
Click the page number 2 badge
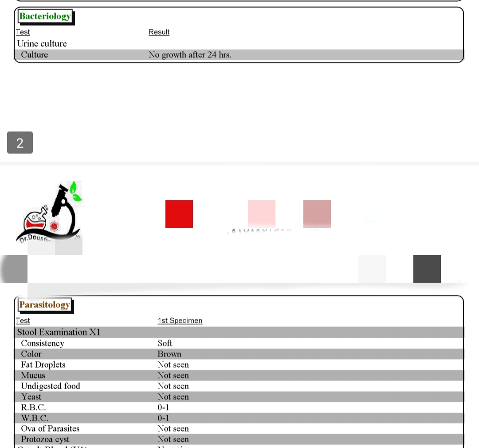point(20,143)
